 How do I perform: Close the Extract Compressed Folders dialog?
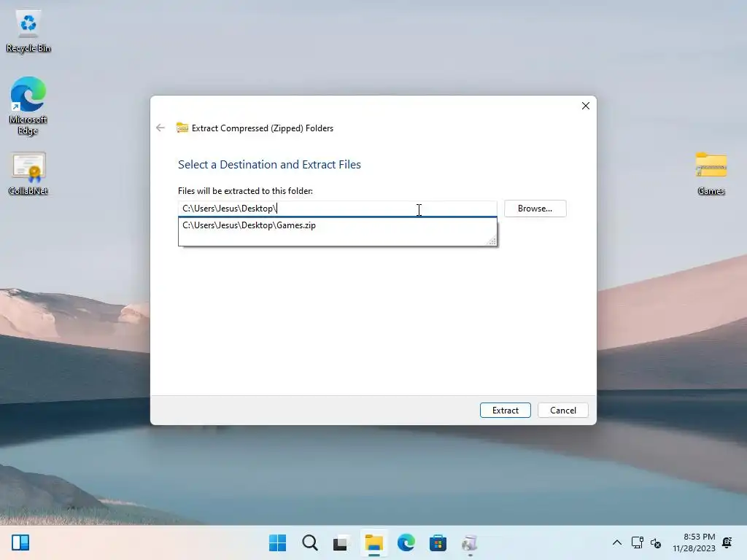coord(586,106)
